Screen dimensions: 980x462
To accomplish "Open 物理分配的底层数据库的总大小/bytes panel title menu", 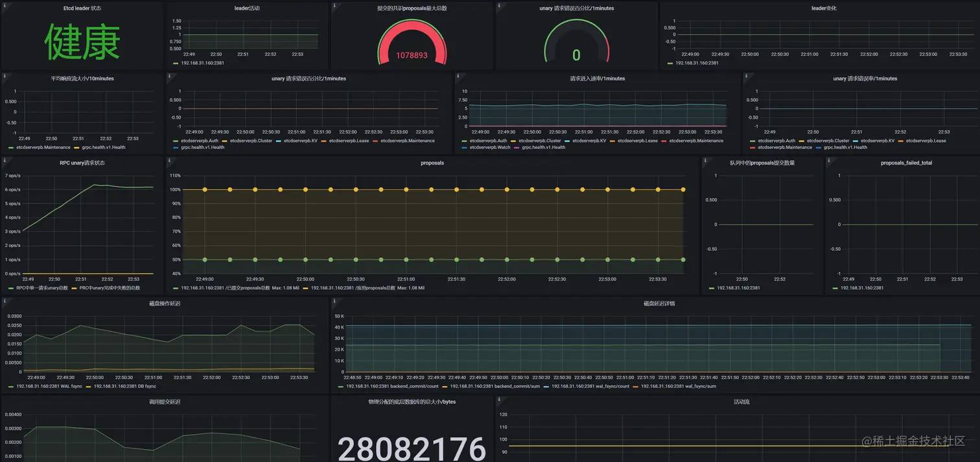I will 412,402.
